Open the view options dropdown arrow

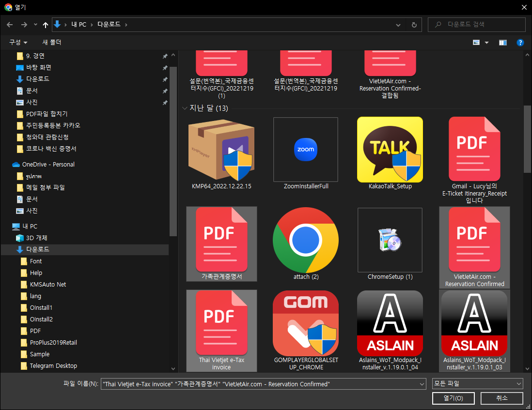pyautogui.click(x=486, y=43)
